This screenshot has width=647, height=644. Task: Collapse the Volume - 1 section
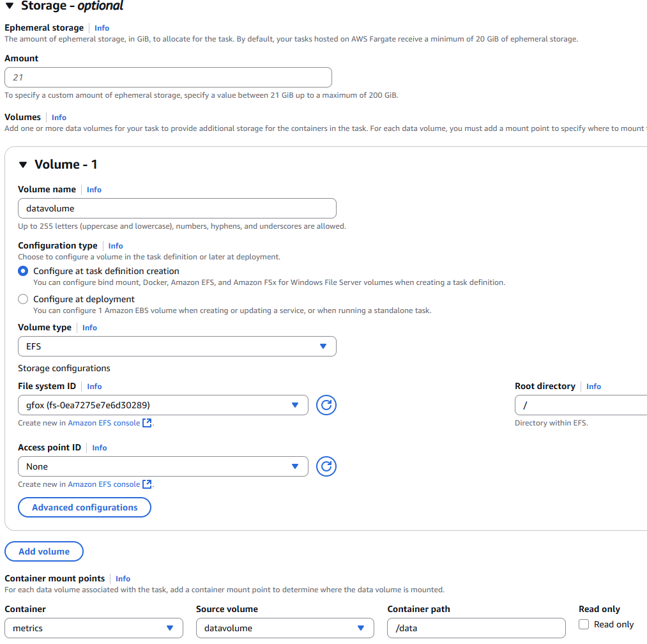[x=23, y=165]
